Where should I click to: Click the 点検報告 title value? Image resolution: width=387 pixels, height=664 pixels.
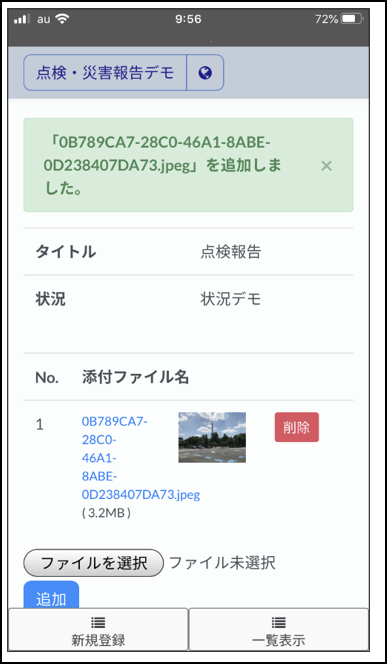click(x=231, y=252)
